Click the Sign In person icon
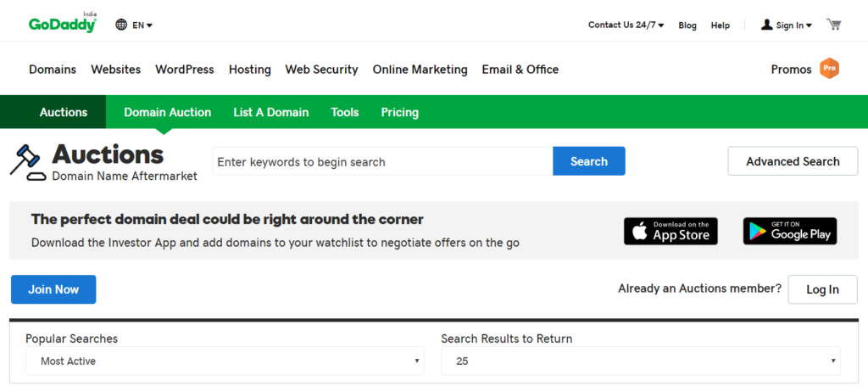The height and width of the screenshot is (392, 868). pyautogui.click(x=766, y=25)
